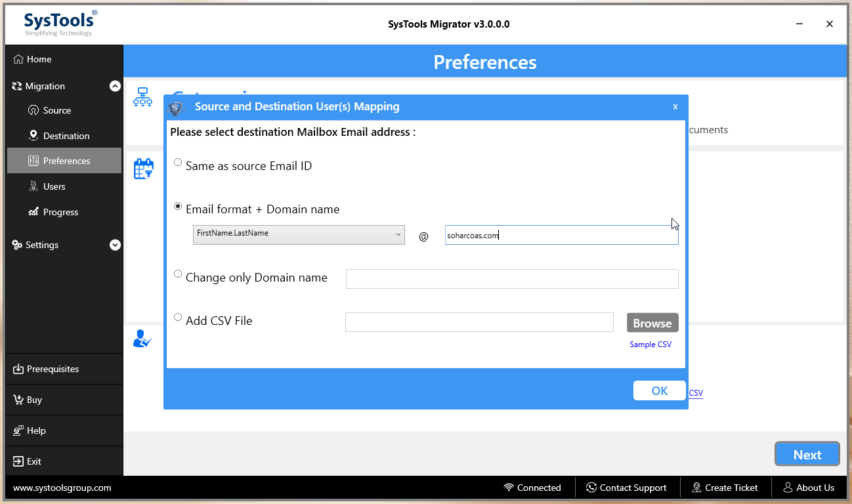Click Create Ticket in status bar
This screenshot has height=504, width=852.
point(724,488)
